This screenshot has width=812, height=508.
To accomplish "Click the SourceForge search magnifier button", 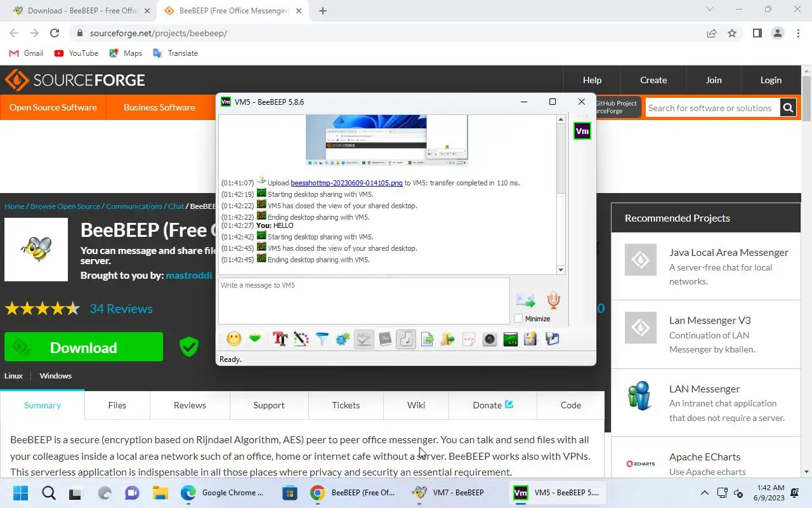I will pos(788,108).
